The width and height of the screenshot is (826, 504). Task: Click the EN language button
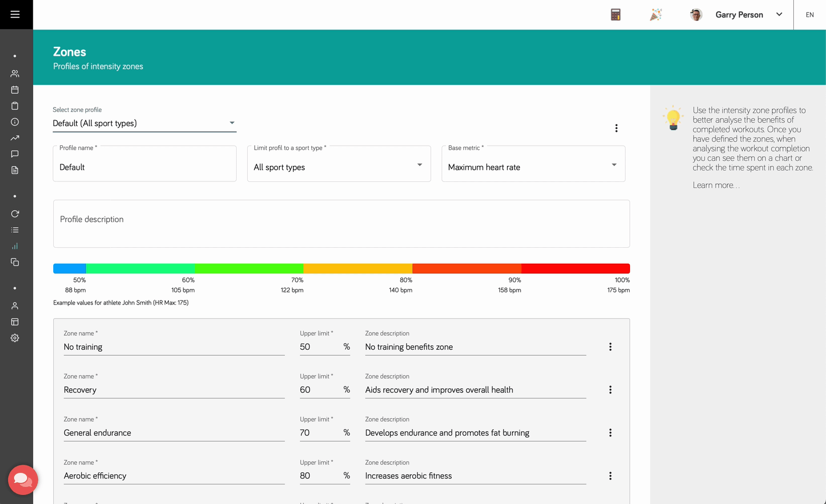pyautogui.click(x=809, y=15)
